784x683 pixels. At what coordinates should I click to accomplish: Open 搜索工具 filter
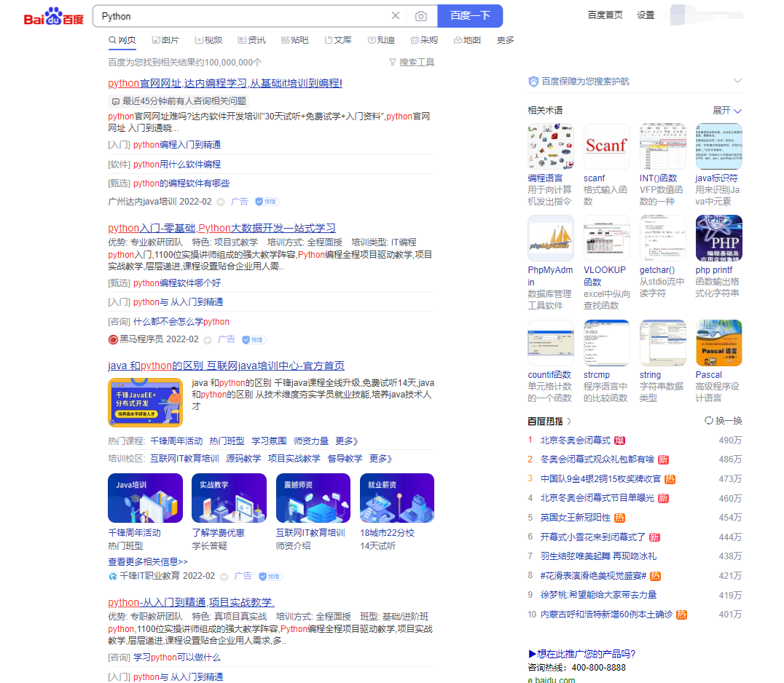pyautogui.click(x=412, y=63)
